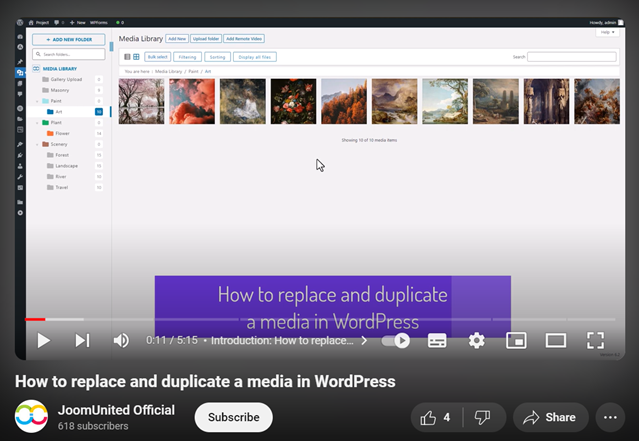Dislike the video with thumbs down
639x441 pixels.
pos(481,417)
